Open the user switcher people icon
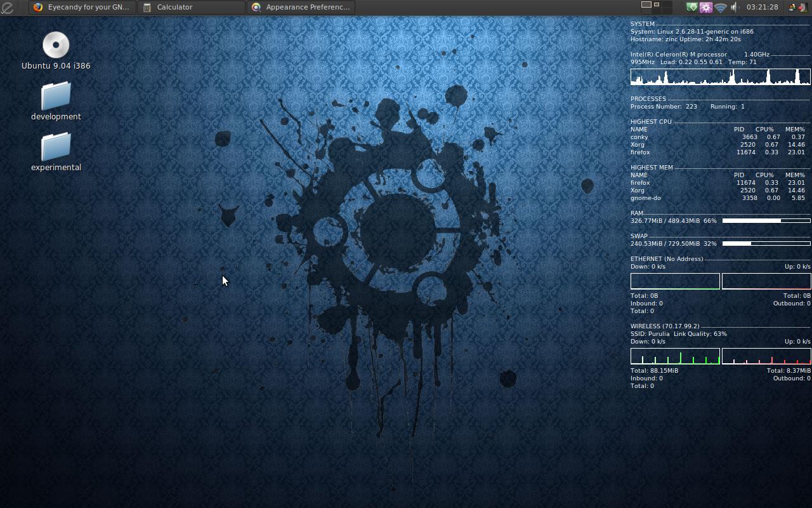The image size is (812, 508). point(792,8)
